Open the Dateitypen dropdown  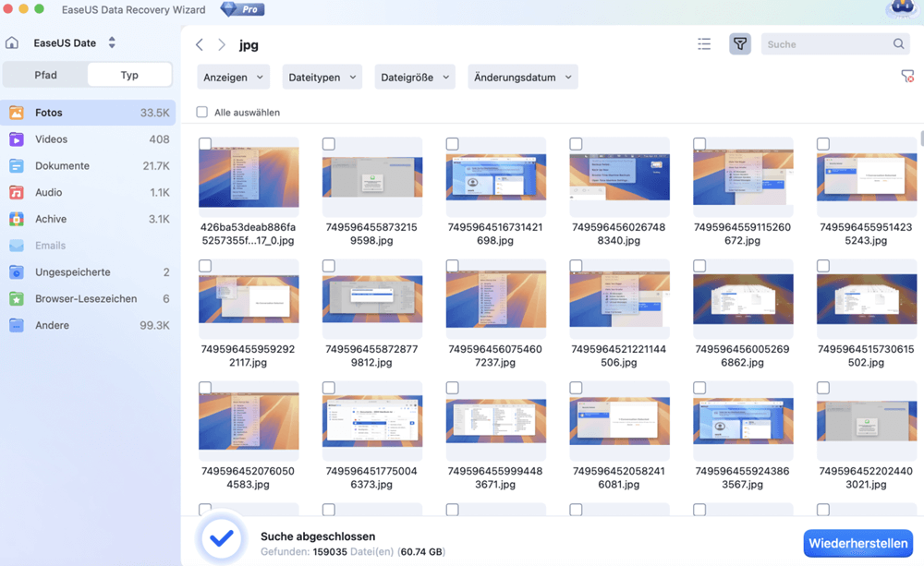pyautogui.click(x=322, y=77)
